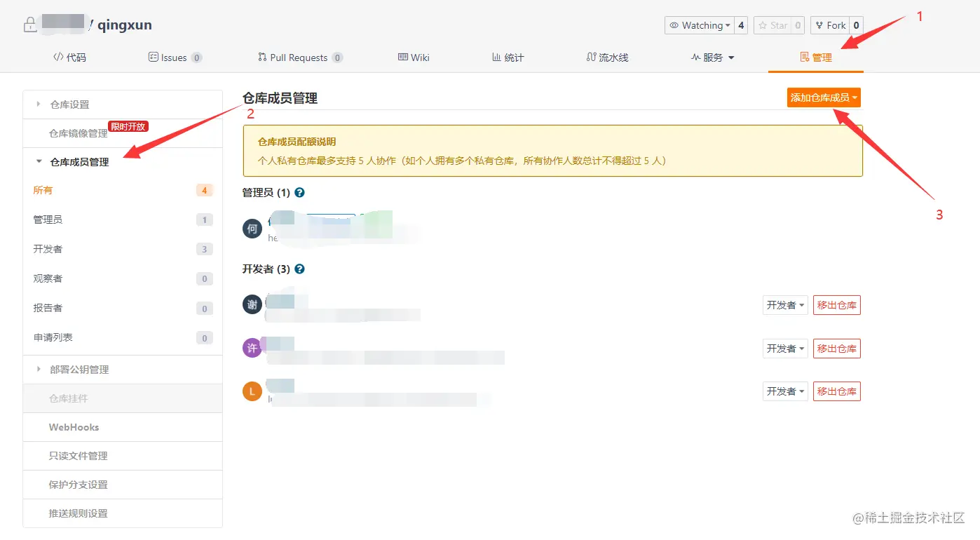Click the lock icon beside repository name
Screen dimensions: 980x540
30,26
